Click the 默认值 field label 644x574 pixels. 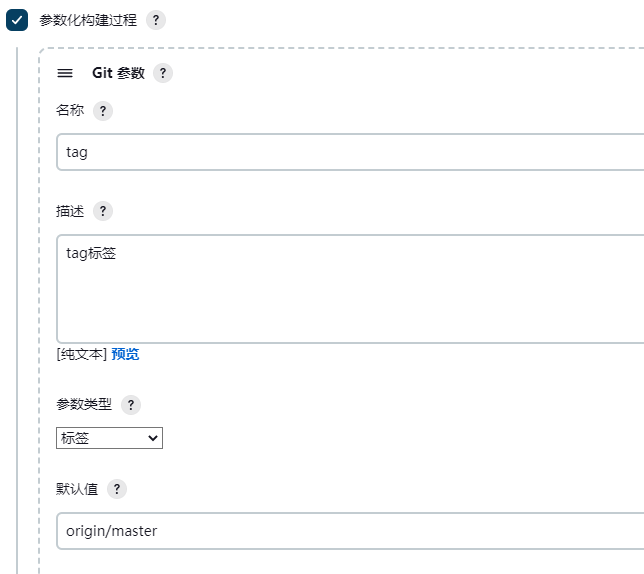[x=77, y=489]
